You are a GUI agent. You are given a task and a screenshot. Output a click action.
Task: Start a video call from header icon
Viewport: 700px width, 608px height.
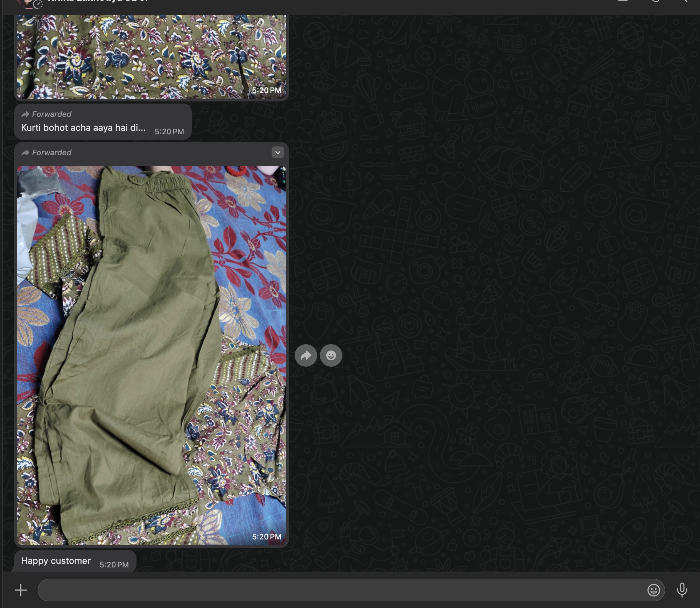click(x=623, y=1)
